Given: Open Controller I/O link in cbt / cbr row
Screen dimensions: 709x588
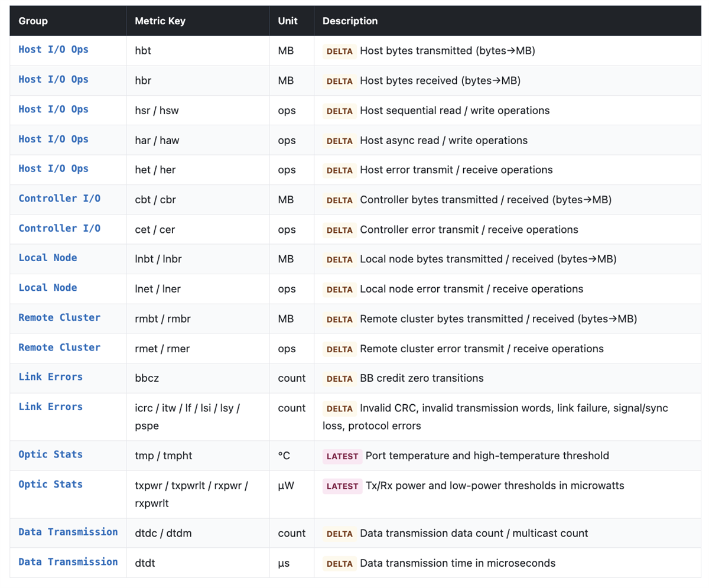Looking at the screenshot, I should pos(60,199).
